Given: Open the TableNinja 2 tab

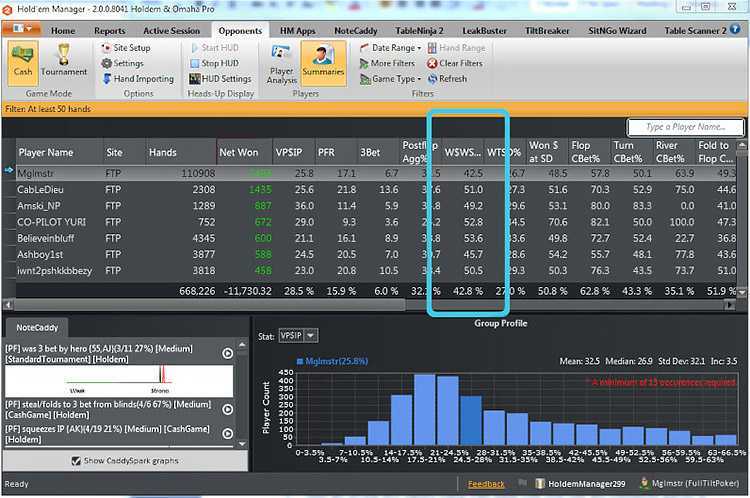Looking at the screenshot, I should tap(419, 31).
